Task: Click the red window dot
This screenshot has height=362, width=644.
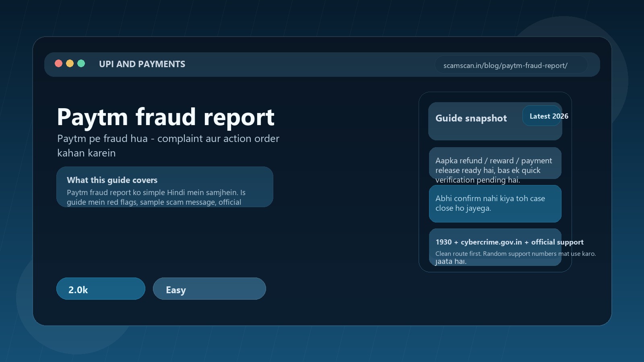Action: pos(58,64)
